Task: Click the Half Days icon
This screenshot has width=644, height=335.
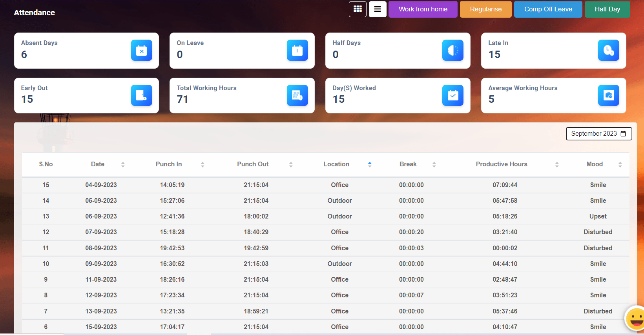Action: click(x=452, y=51)
